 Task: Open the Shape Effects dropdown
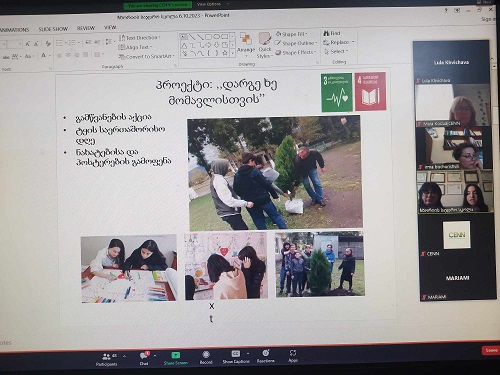click(x=295, y=52)
